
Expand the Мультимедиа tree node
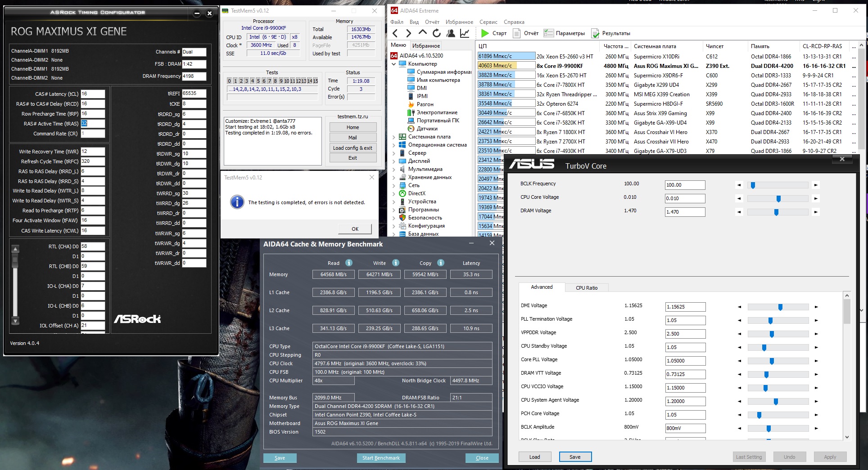pyautogui.click(x=394, y=169)
